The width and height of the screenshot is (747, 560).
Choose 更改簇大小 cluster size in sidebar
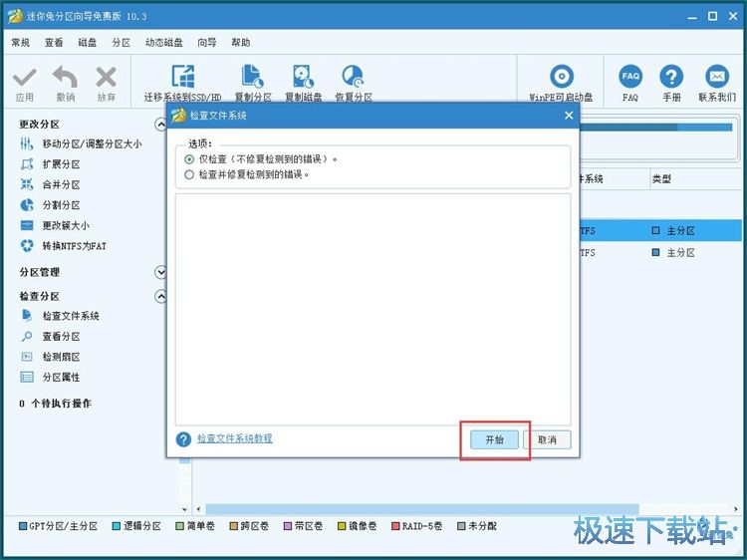[55, 225]
